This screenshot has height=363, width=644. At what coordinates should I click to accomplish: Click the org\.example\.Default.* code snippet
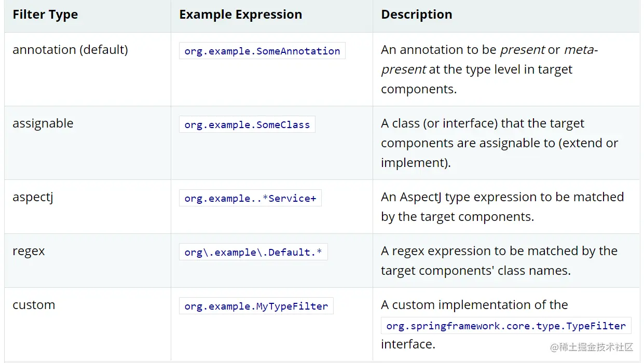(253, 252)
